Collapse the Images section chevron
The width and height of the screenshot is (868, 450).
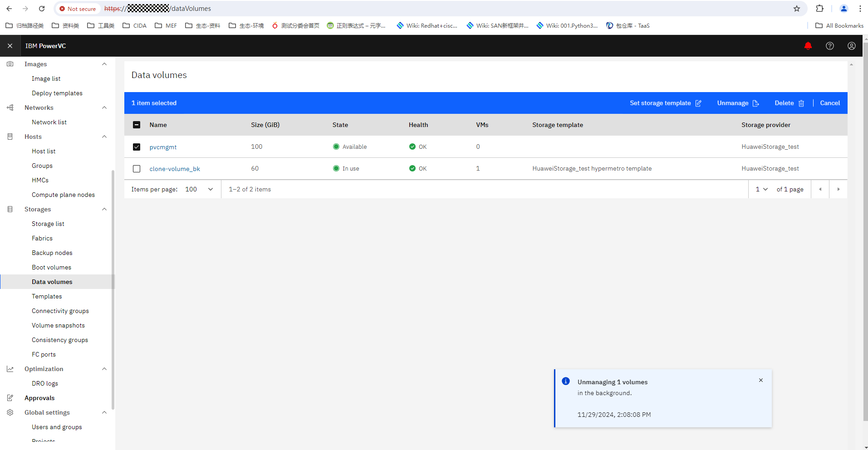pos(104,64)
